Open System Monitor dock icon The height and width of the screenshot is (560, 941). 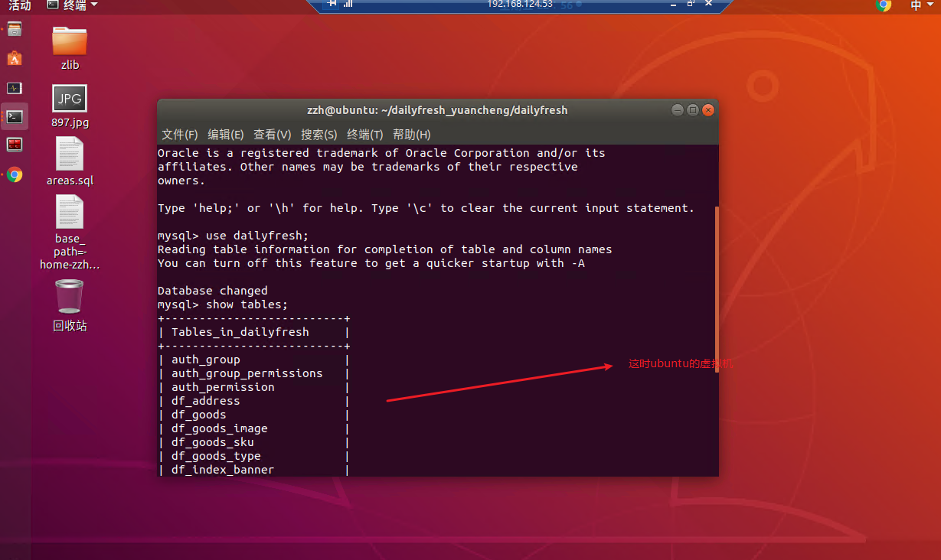[x=15, y=88]
